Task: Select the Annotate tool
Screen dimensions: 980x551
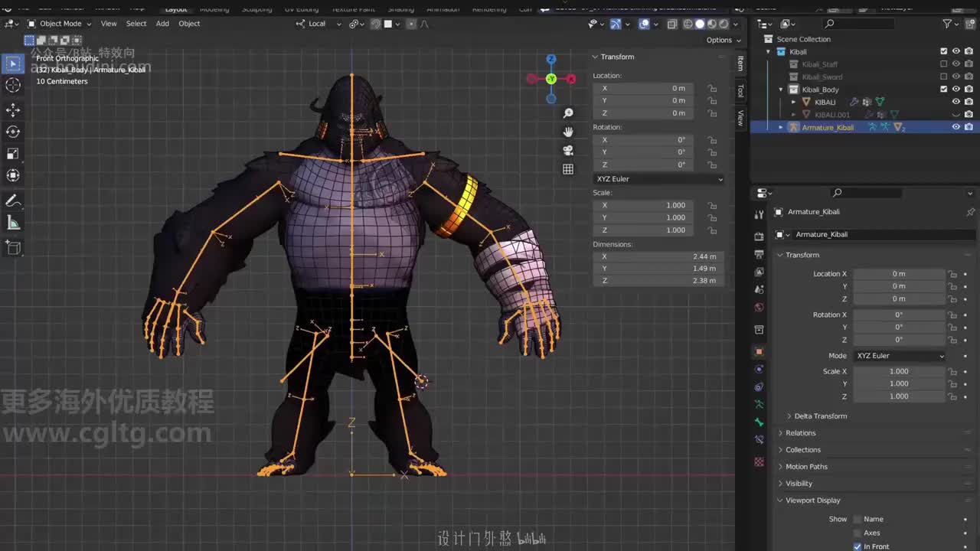Action: [x=13, y=201]
